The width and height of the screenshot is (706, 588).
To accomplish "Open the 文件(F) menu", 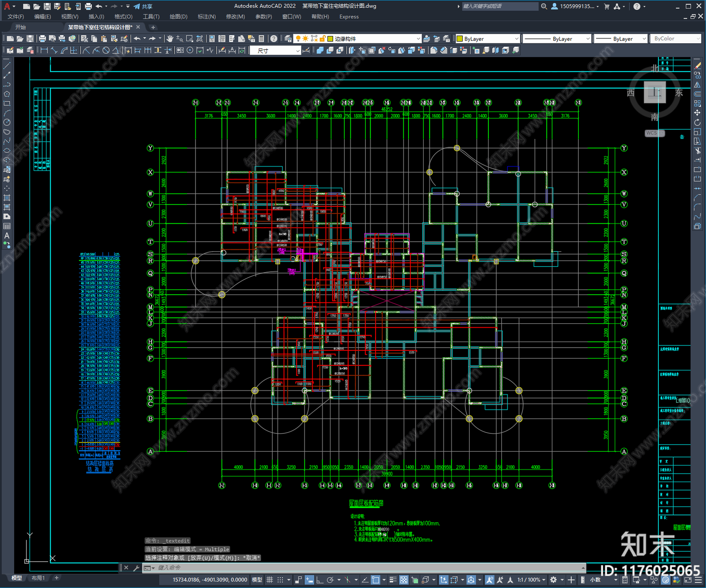I will tap(16, 17).
